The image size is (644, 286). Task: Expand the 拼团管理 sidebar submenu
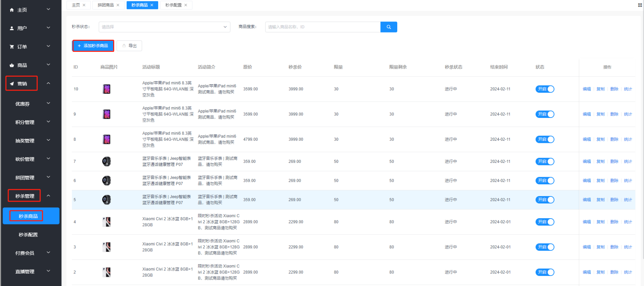click(x=31, y=178)
